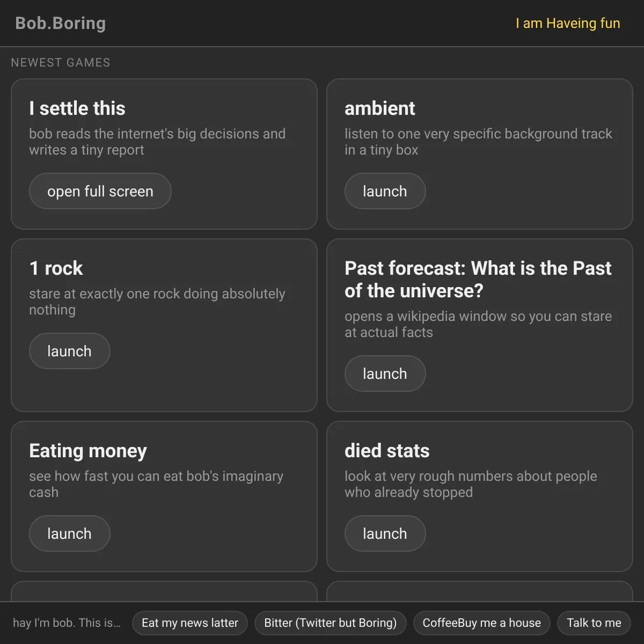Open 'Eat my news latter' footer link

click(x=190, y=623)
